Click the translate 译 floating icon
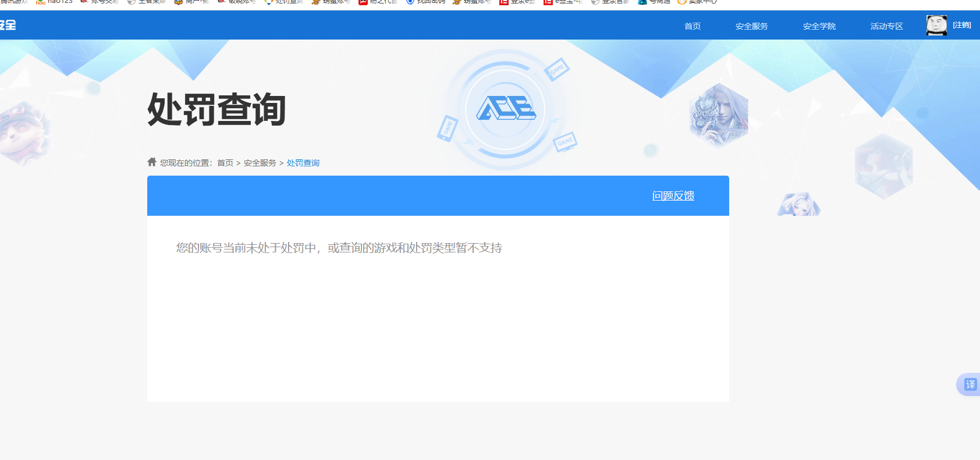Viewport: 980px width, 460px height. (x=970, y=384)
